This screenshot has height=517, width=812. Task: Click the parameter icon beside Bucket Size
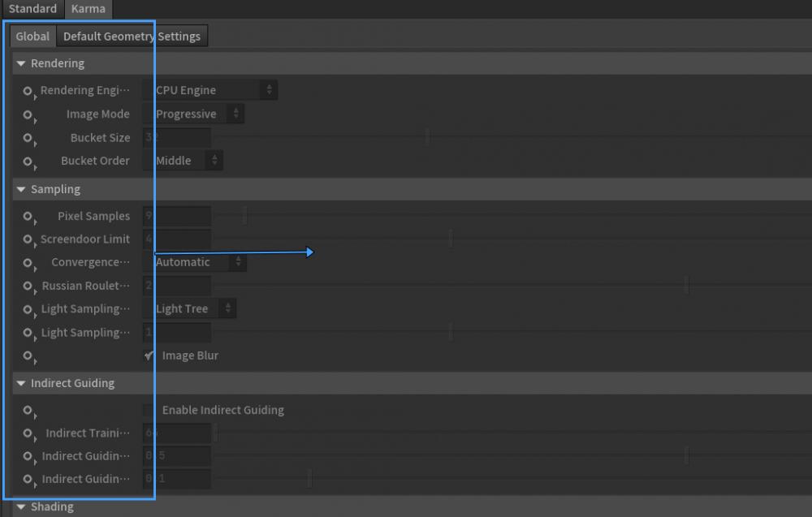pyautogui.click(x=28, y=137)
